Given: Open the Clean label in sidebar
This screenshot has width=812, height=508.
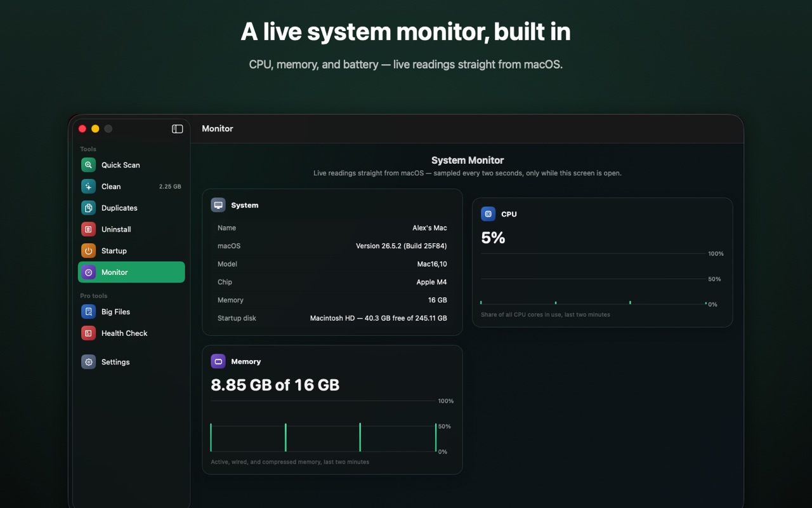Looking at the screenshot, I should pyautogui.click(x=111, y=187).
